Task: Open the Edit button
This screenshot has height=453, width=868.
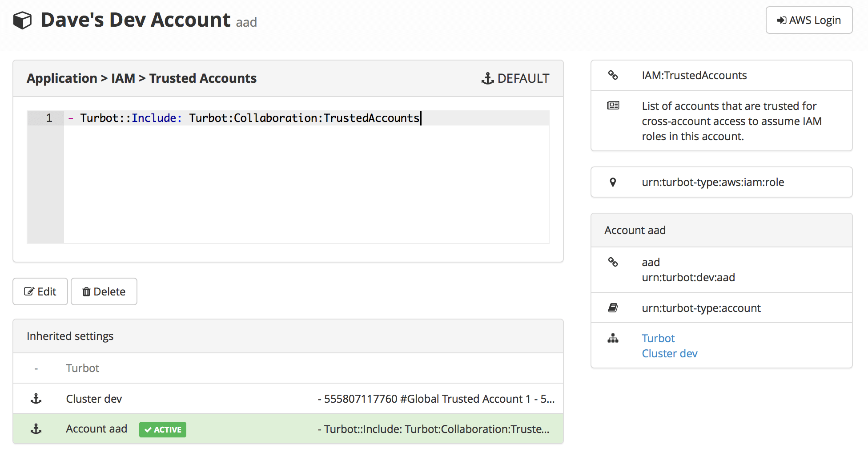Action: click(x=40, y=291)
